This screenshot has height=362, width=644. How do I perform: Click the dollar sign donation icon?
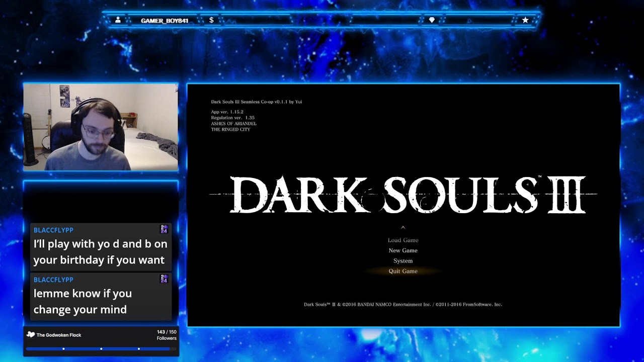211,20
